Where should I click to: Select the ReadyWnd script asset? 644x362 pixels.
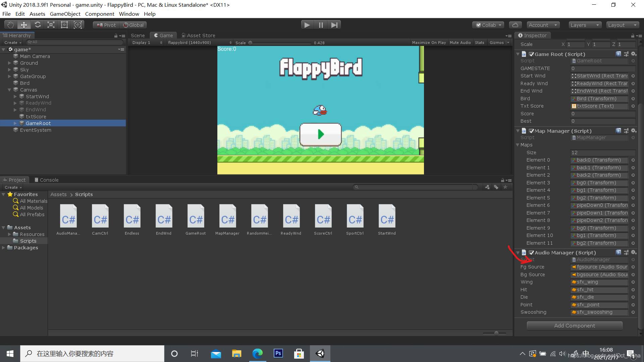(x=291, y=220)
